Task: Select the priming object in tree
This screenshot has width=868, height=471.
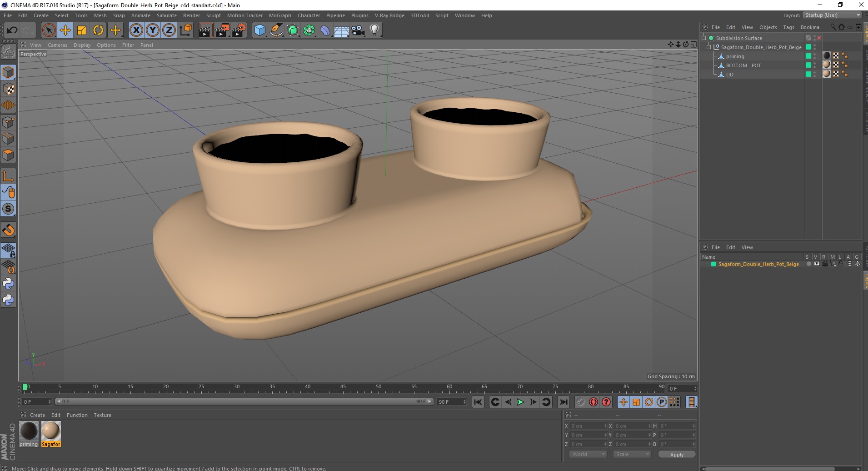Action: pyautogui.click(x=735, y=56)
